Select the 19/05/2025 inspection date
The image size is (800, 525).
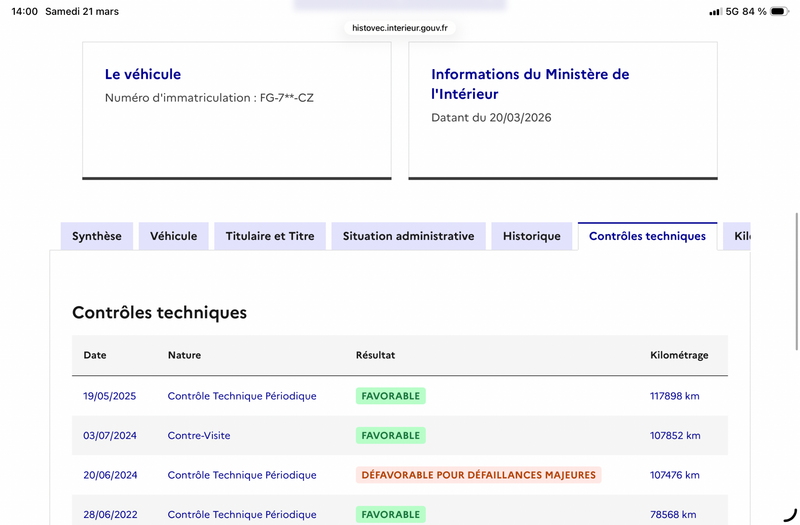(x=109, y=396)
